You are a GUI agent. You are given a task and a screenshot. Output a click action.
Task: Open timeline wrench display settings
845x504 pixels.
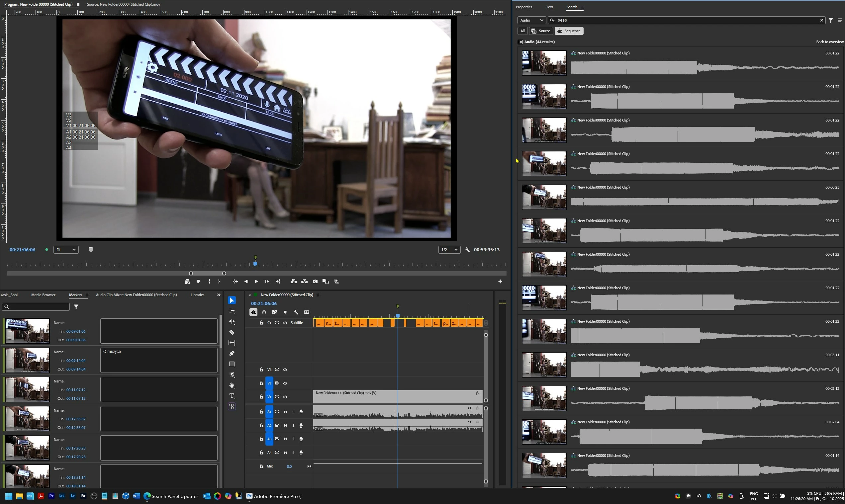pos(296,312)
